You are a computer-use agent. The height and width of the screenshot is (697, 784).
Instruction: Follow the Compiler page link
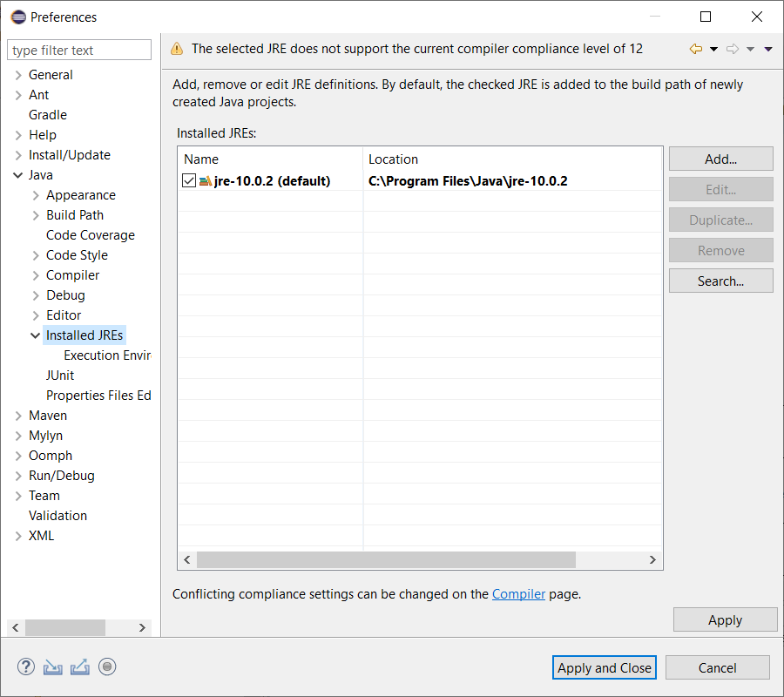click(x=518, y=594)
